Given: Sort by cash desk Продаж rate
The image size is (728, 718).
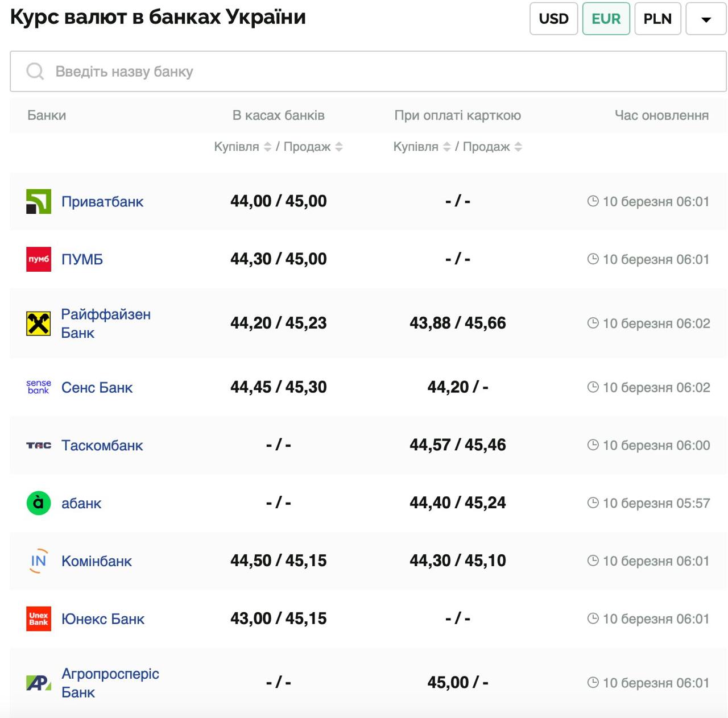Looking at the screenshot, I should [339, 147].
